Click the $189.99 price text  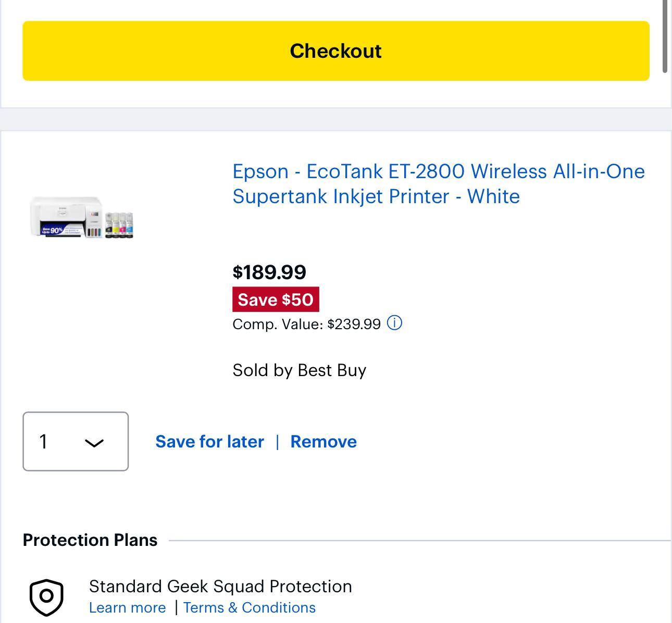pyautogui.click(x=269, y=272)
